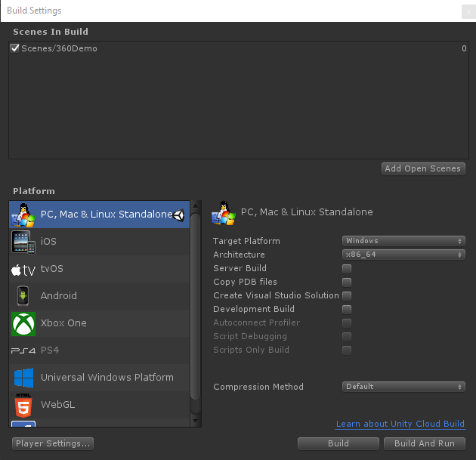The image size is (476, 460).
Task: Click the Build button
Action: point(338,443)
